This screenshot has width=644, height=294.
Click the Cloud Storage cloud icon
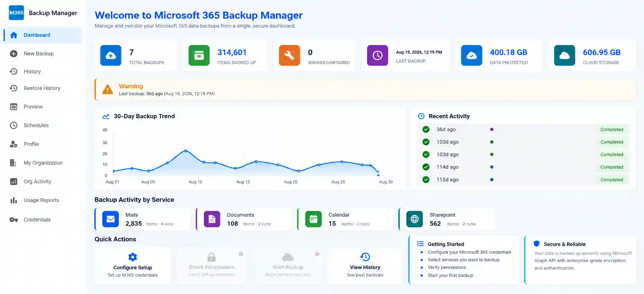564,55
